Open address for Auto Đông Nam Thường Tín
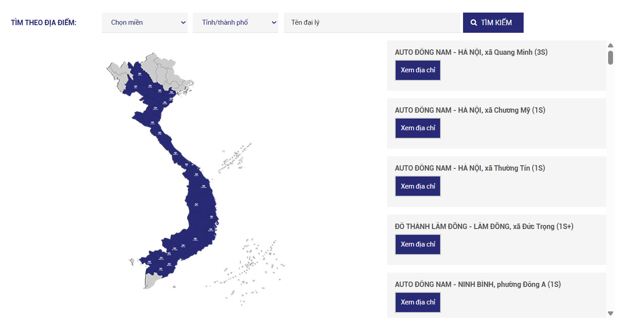The height and width of the screenshot is (326, 644). pyautogui.click(x=418, y=186)
